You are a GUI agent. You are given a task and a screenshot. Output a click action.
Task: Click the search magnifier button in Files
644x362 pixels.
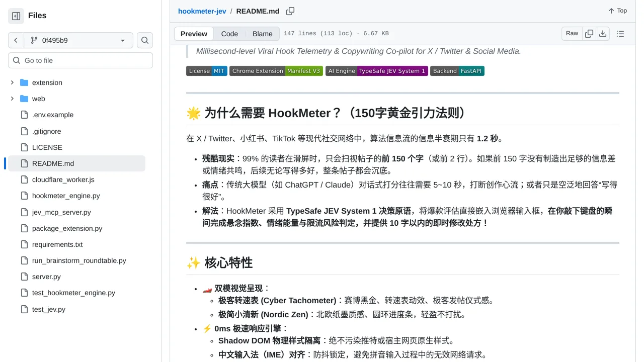[145, 40]
